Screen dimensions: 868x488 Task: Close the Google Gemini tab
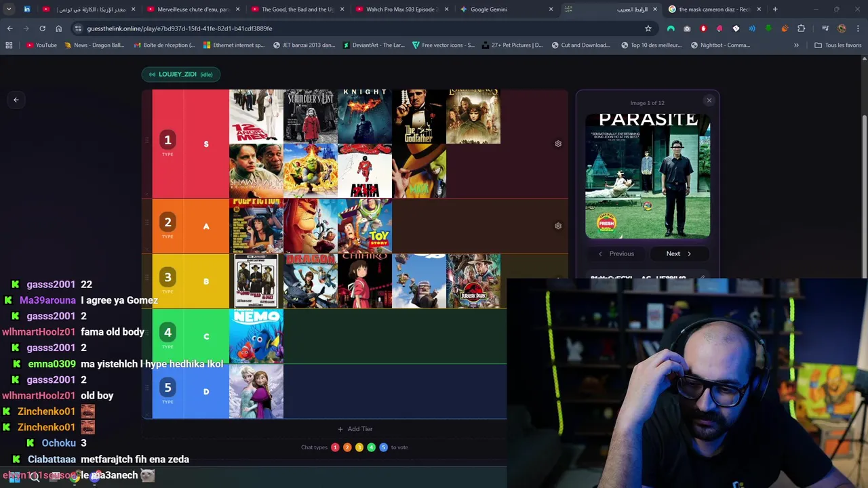point(551,9)
